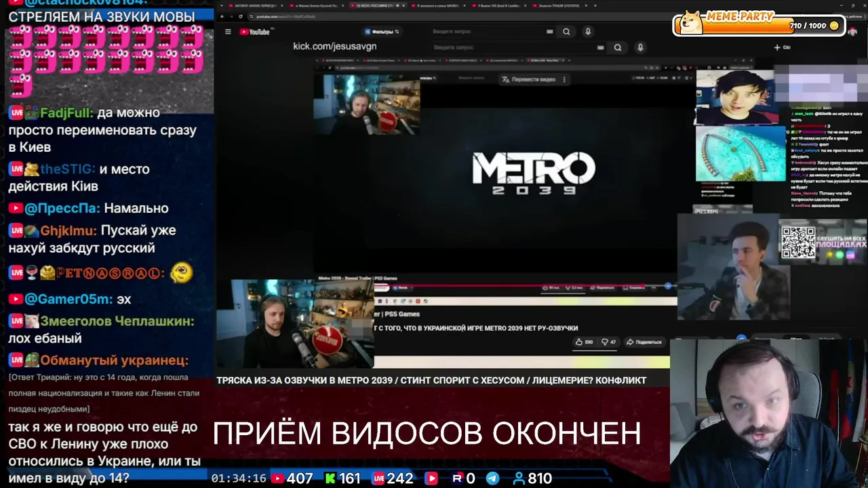Click the YouTube logo
The width and height of the screenshot is (868, 488).
click(x=255, y=32)
